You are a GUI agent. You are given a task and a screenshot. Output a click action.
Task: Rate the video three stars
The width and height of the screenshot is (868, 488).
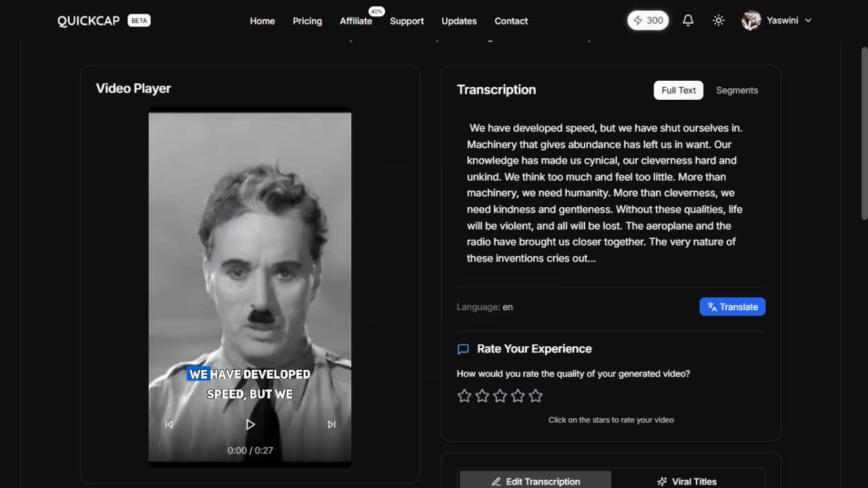point(500,396)
